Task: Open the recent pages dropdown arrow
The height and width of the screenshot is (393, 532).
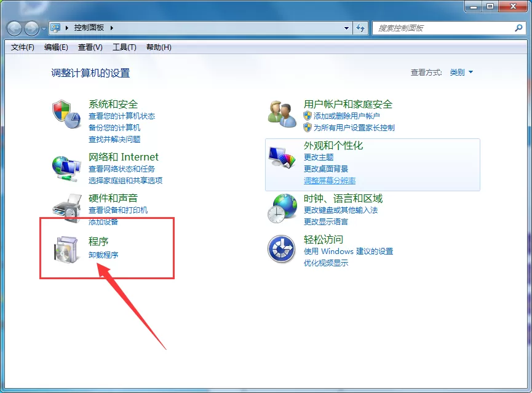Action: 44,28
